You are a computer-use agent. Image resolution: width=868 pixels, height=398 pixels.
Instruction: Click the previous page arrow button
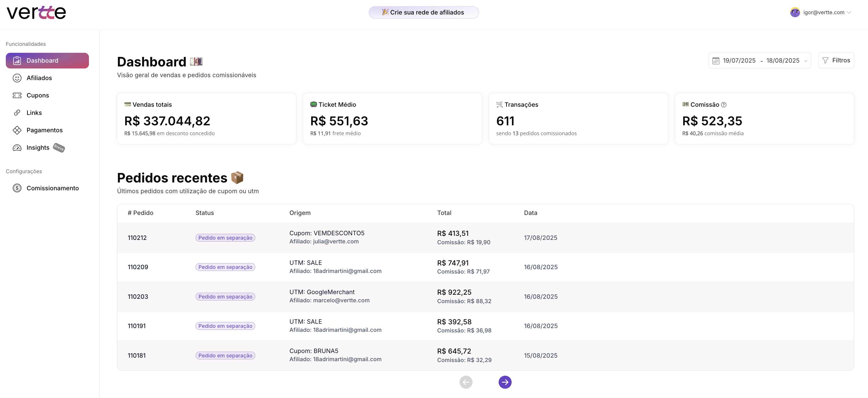coord(466,382)
